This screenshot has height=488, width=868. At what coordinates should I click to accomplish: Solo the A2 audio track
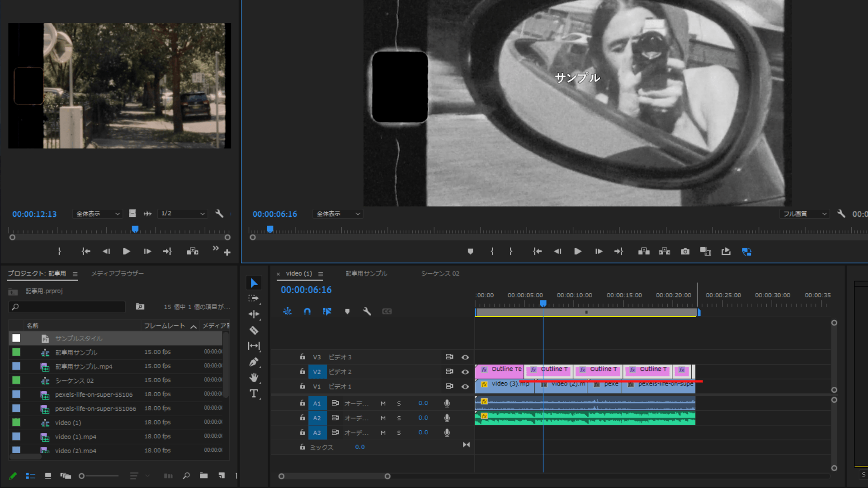399,418
